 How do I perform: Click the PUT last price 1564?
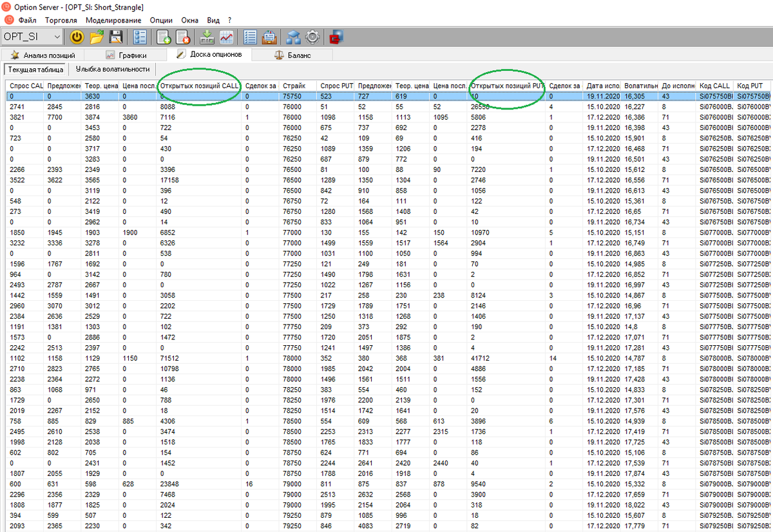coord(449,243)
